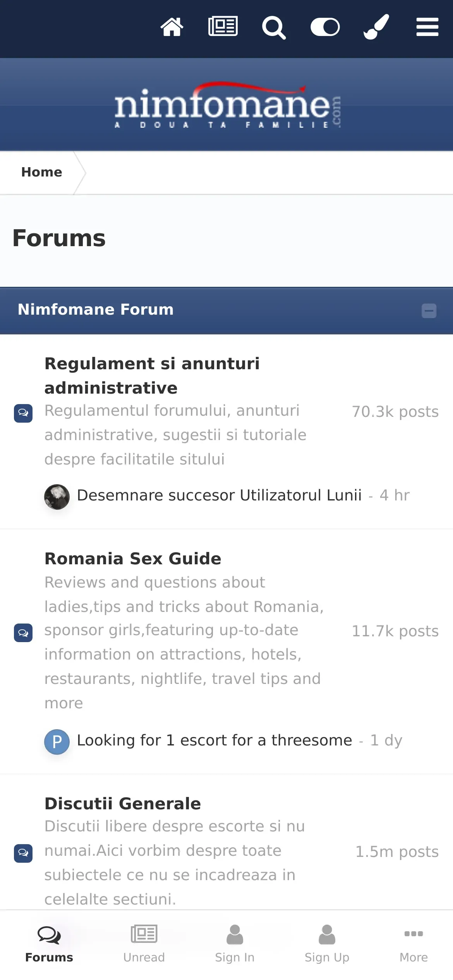
Task: Open the newspaper icon in top bar
Action: click(223, 26)
